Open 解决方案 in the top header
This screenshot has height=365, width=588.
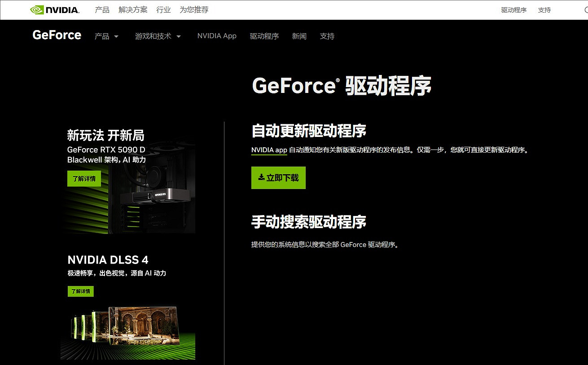133,10
